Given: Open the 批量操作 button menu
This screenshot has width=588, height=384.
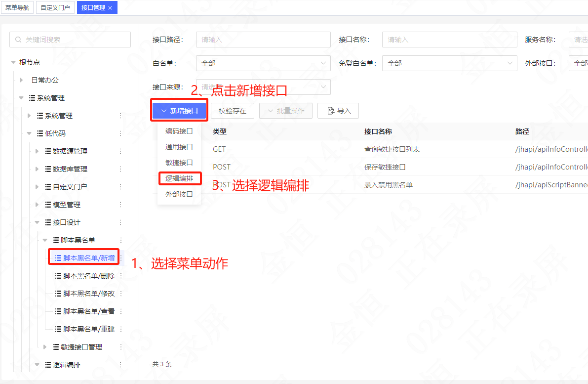Looking at the screenshot, I should click(x=286, y=111).
